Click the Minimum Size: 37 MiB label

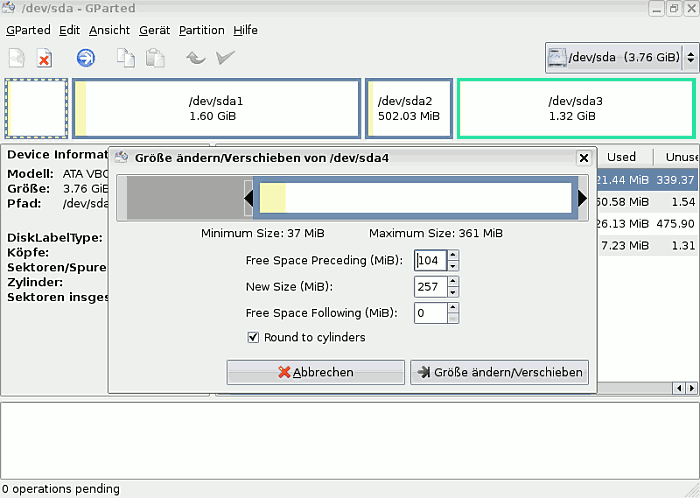point(262,233)
